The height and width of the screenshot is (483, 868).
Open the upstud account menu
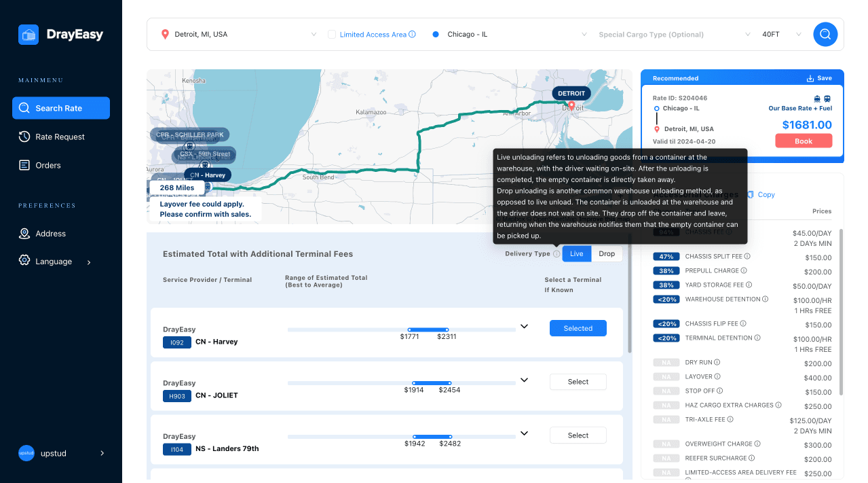[61, 453]
